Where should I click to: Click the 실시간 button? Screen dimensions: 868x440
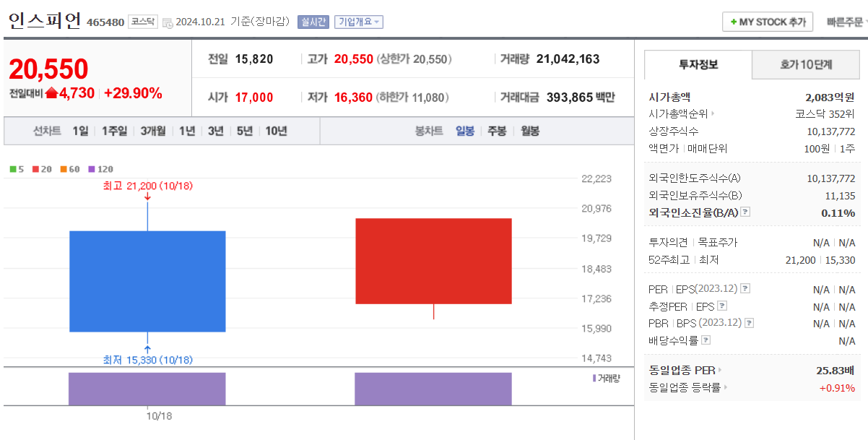coord(313,22)
